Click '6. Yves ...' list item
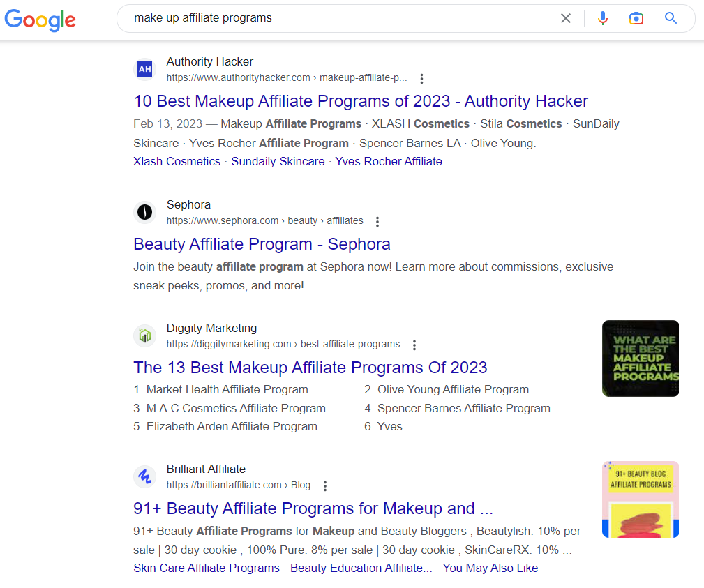 390,426
